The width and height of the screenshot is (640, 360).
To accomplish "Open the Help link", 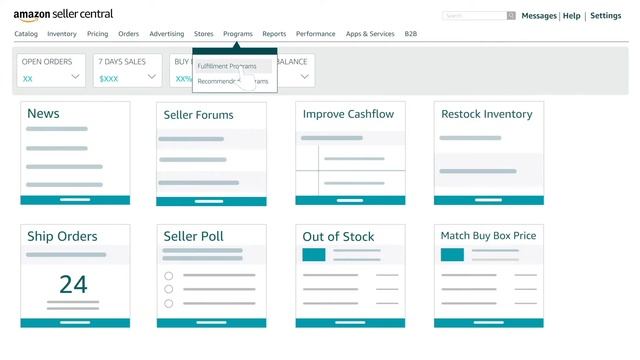I will [x=571, y=16].
